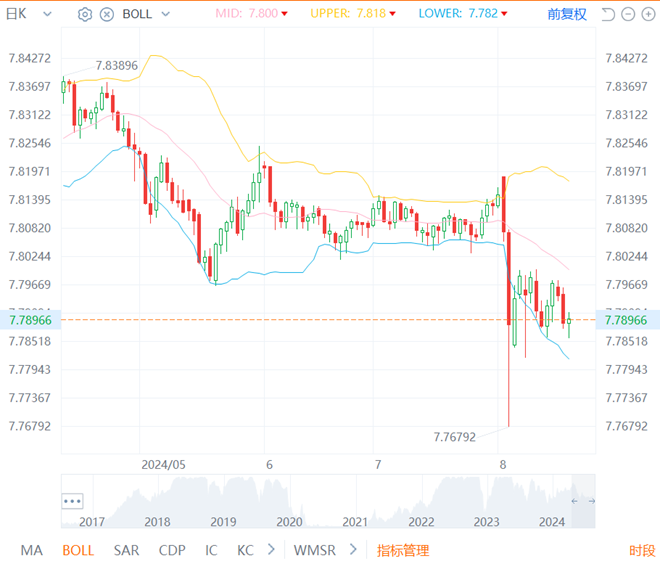Screen dimensions: 660x569
Task: Click the undo/reset arrow icon
Action: coord(607,15)
